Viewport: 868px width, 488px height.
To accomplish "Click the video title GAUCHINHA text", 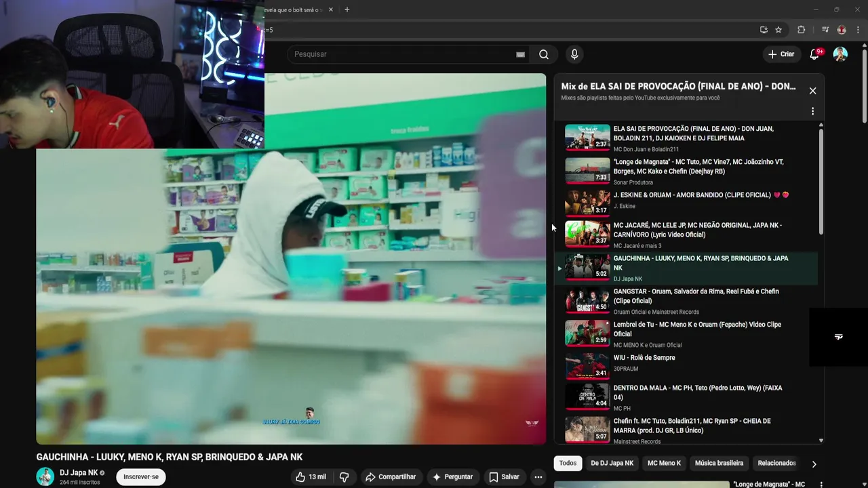I will (x=170, y=457).
